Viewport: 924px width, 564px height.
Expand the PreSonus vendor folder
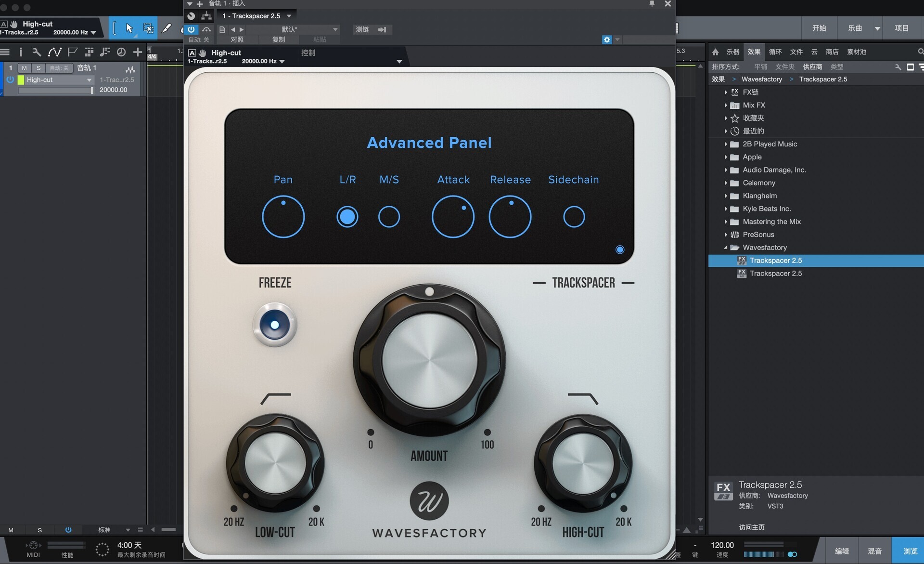click(x=726, y=235)
